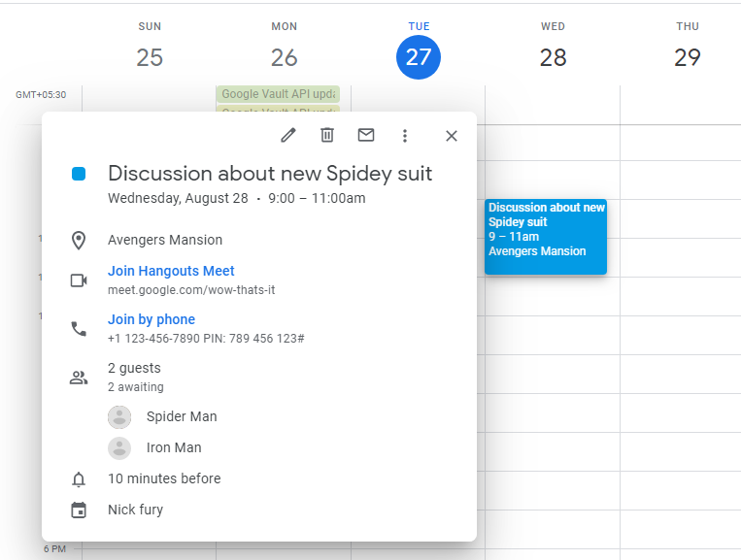Click the location pin icon

[79, 240]
